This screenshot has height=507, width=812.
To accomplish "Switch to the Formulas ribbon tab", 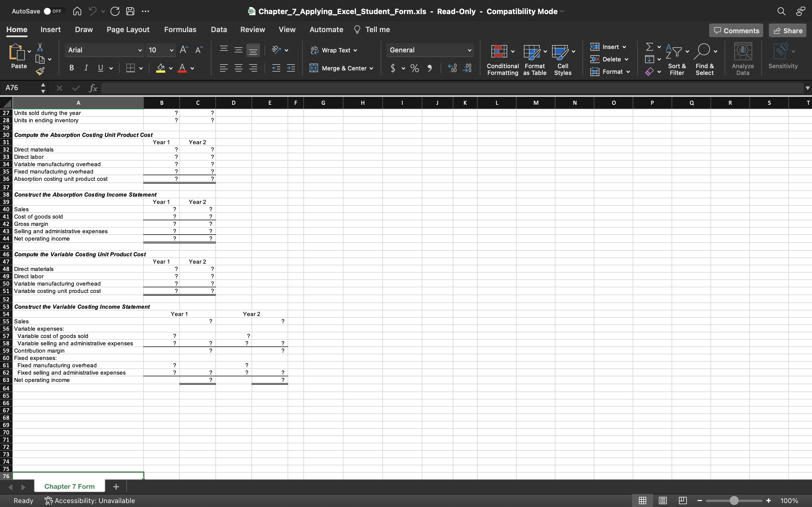I will coord(180,30).
